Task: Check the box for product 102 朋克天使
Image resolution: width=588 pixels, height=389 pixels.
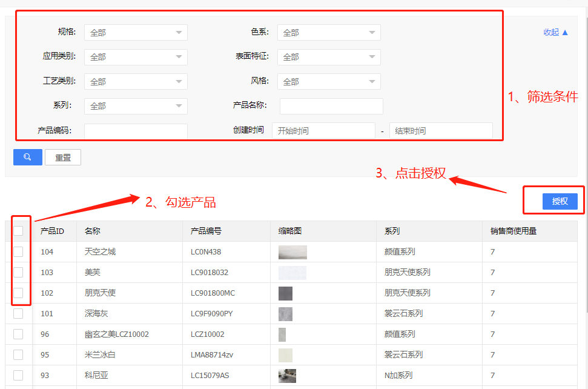Action: coord(18,293)
